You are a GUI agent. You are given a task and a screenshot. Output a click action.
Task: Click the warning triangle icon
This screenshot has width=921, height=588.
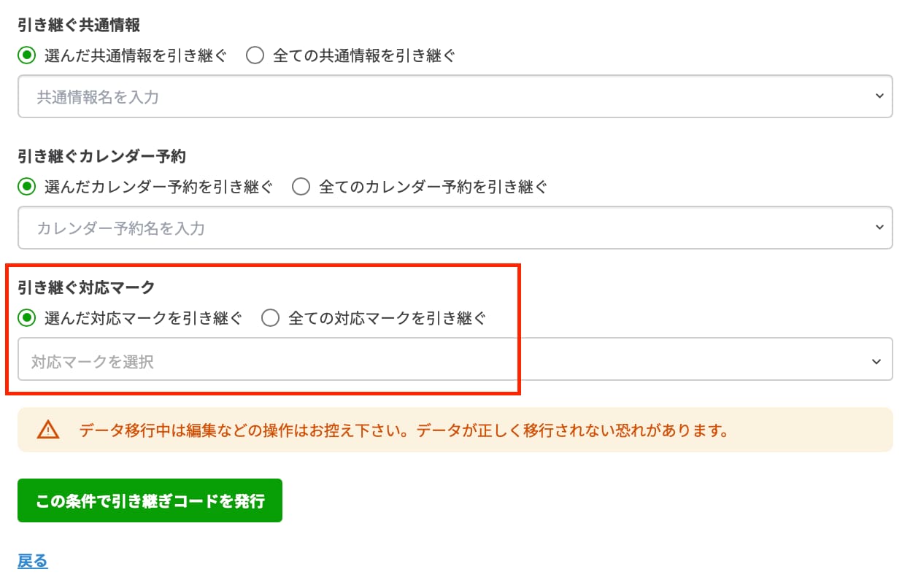coord(47,430)
